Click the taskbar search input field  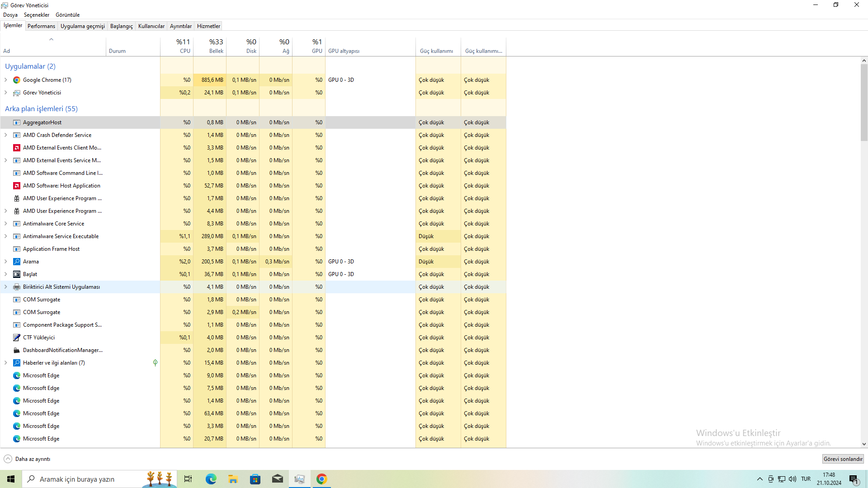pyautogui.click(x=99, y=479)
